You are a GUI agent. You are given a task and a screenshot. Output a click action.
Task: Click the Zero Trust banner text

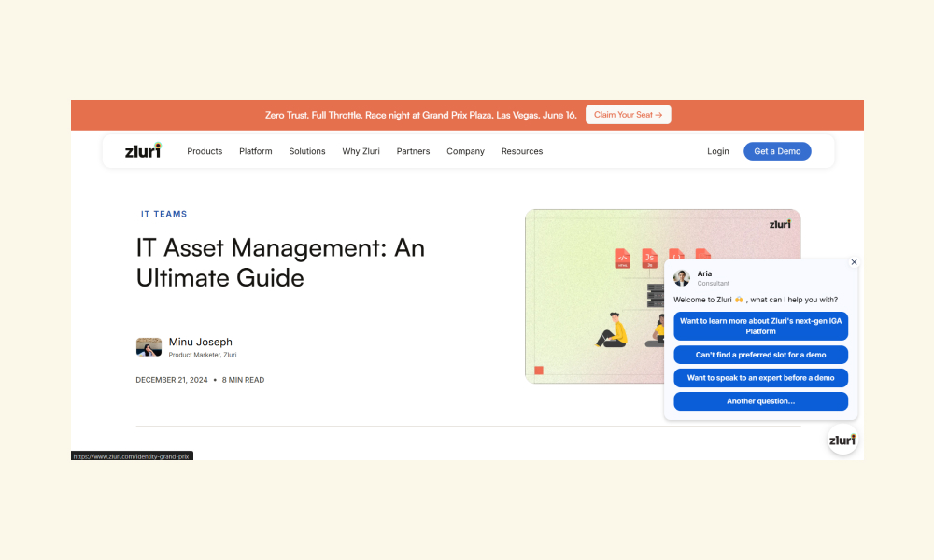pyautogui.click(x=420, y=115)
